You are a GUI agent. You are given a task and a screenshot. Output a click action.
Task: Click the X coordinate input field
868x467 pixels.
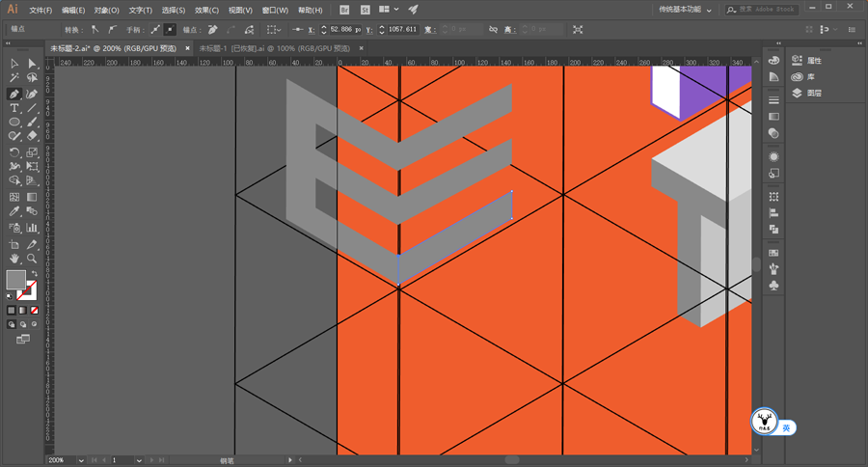[x=345, y=29]
